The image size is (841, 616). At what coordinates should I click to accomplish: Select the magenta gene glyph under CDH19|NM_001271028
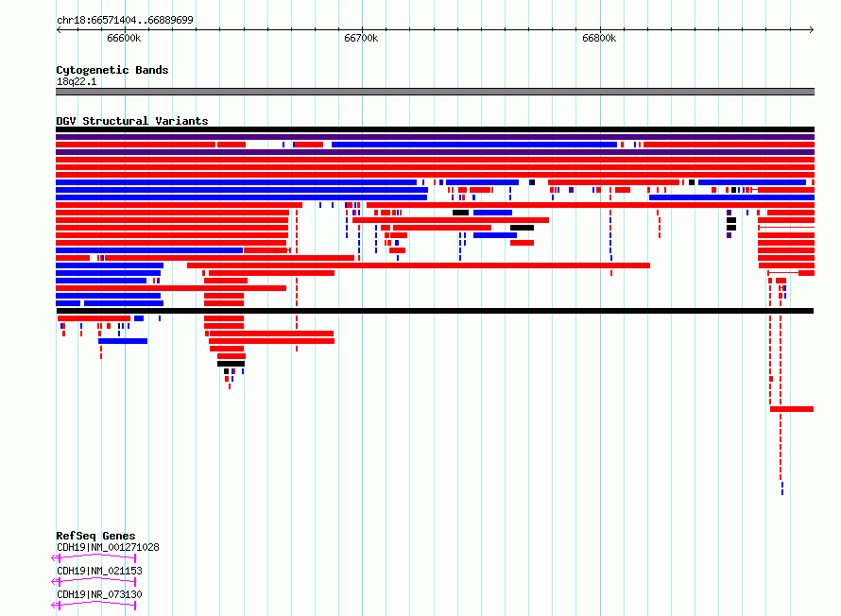click(94, 558)
